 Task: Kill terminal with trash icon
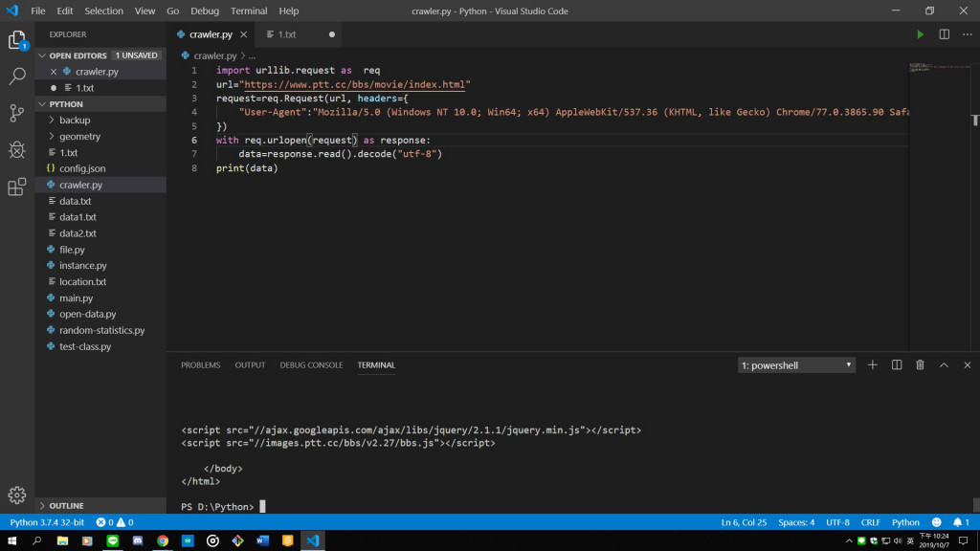920,364
